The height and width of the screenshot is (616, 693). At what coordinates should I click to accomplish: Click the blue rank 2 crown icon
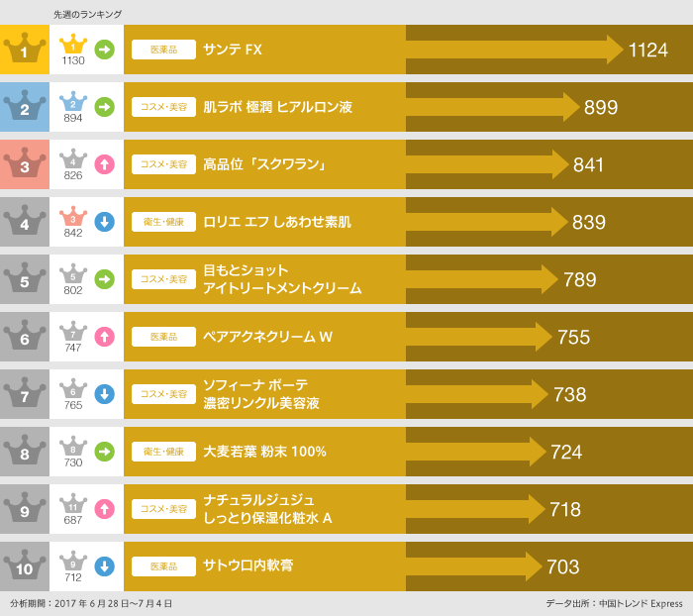[x=25, y=107]
